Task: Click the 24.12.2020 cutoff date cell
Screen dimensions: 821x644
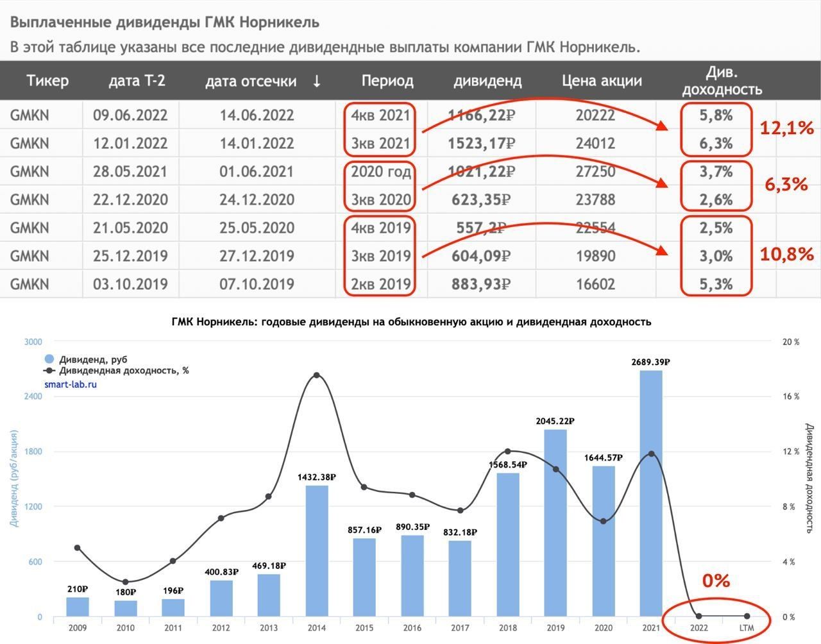Action: pyautogui.click(x=257, y=200)
